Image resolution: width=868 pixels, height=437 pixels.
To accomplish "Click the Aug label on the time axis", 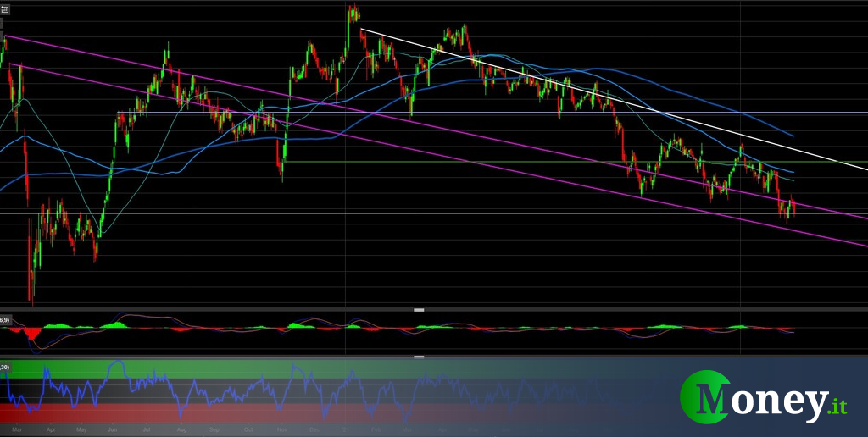I will pos(183,429).
